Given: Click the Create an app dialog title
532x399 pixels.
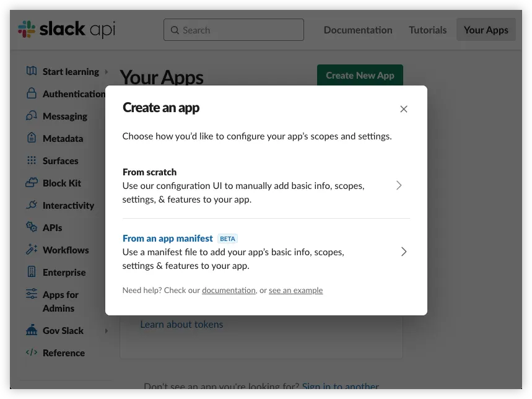Looking at the screenshot, I should (x=161, y=108).
